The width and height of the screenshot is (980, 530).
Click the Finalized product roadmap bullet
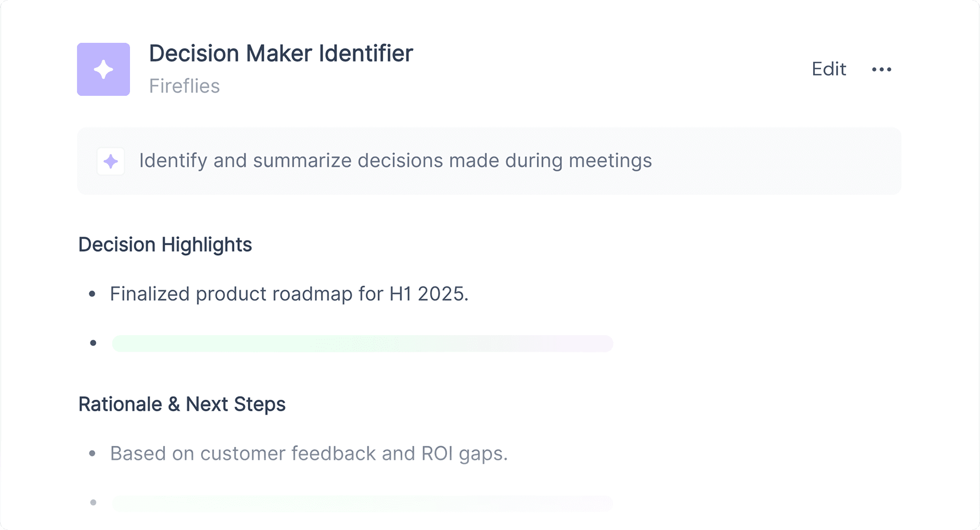click(289, 294)
